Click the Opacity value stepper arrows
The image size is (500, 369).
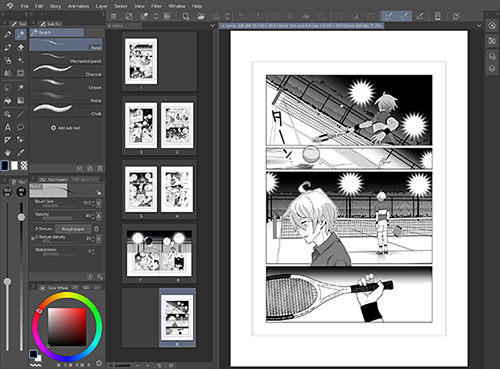93,216
